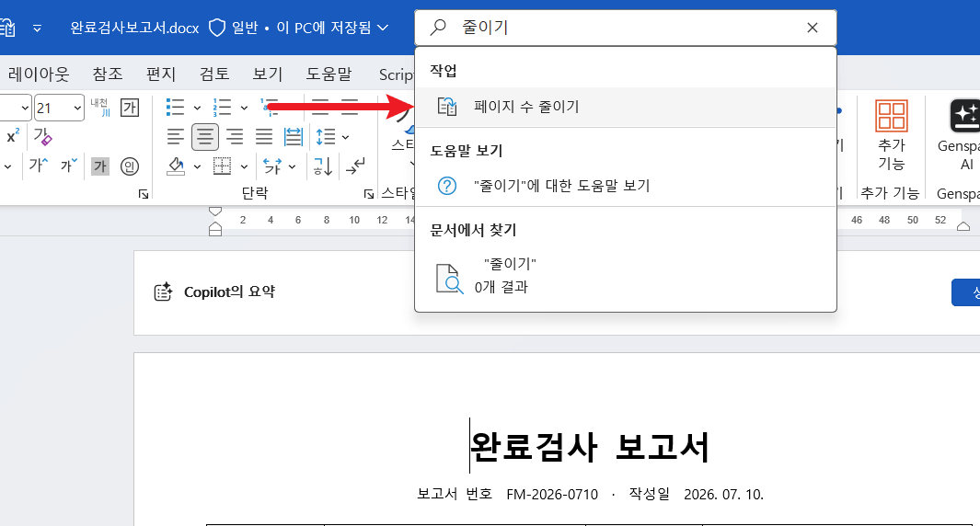The width and height of the screenshot is (980, 526).
Task: Switch to the 검토 tab
Action: tap(214, 74)
